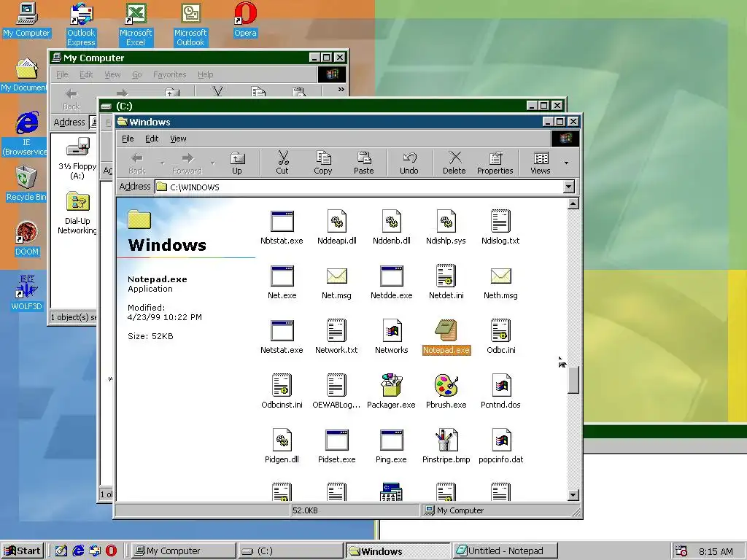Click the Opera desktop shortcut

pyautogui.click(x=245, y=20)
